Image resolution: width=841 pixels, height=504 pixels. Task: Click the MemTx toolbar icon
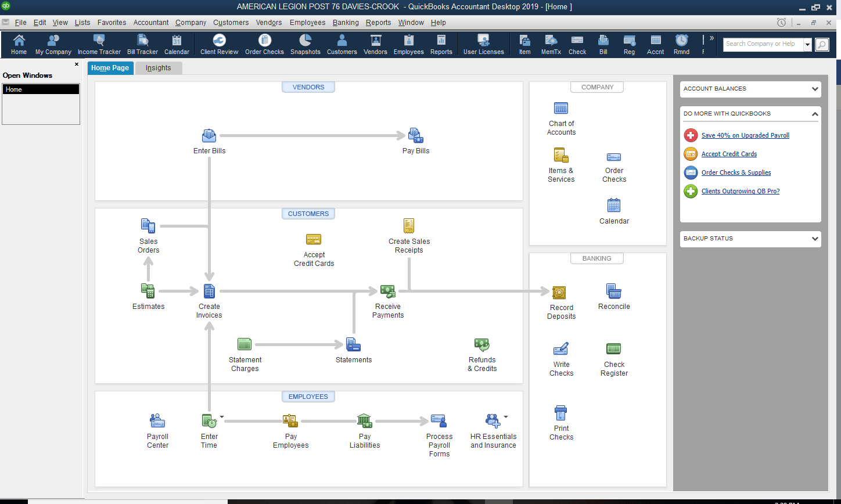click(551, 44)
